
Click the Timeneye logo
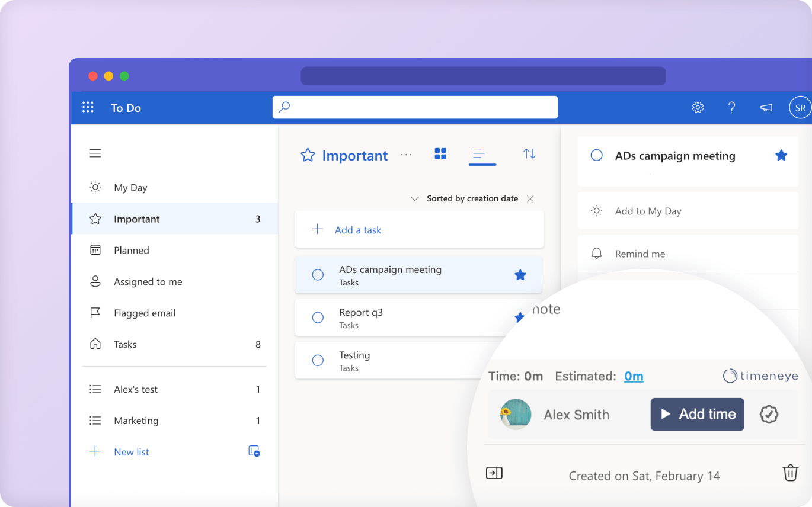pos(760,376)
